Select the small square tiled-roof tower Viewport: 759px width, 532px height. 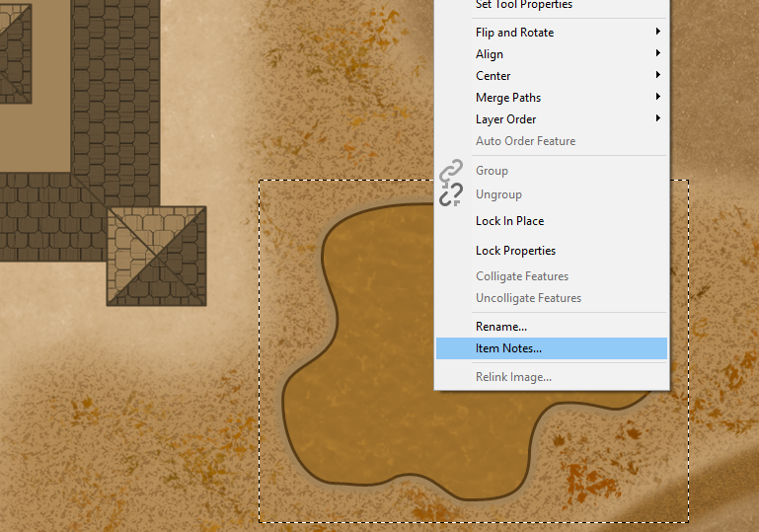pyautogui.click(x=157, y=256)
